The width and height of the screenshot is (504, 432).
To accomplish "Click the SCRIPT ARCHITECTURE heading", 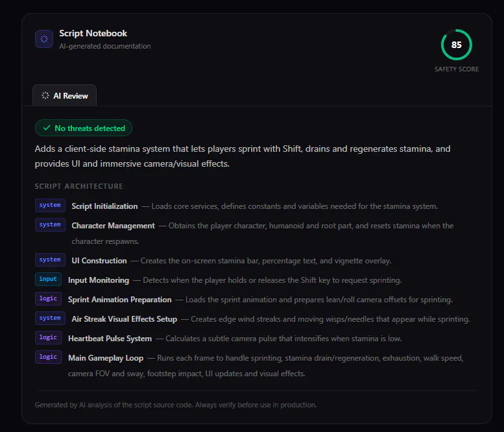I will 78,186.
